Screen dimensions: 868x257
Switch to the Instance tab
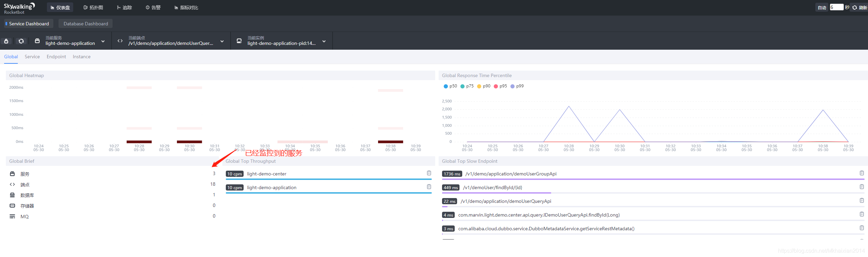point(81,57)
